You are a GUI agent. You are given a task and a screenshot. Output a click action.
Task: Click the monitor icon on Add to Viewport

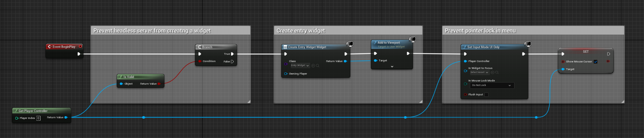(x=412, y=39)
